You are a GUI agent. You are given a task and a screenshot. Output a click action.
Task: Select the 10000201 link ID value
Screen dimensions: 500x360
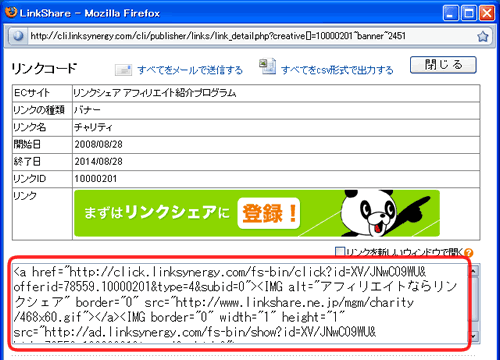(96, 179)
